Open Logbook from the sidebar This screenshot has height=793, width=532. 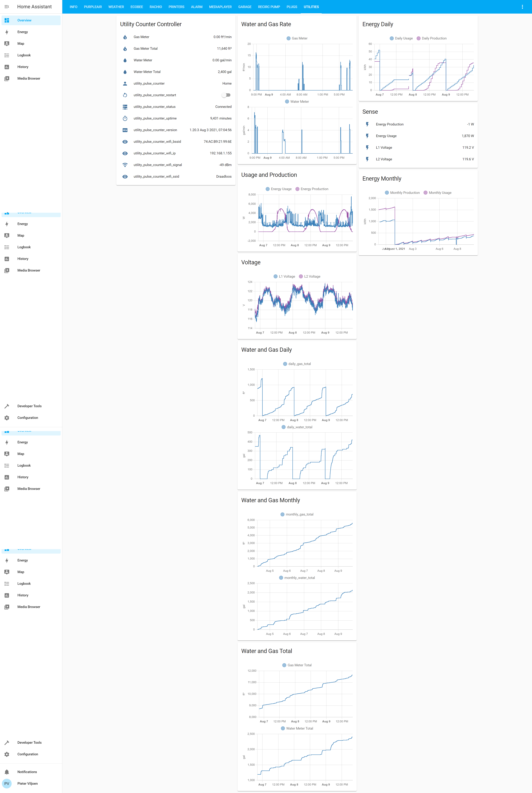point(24,55)
